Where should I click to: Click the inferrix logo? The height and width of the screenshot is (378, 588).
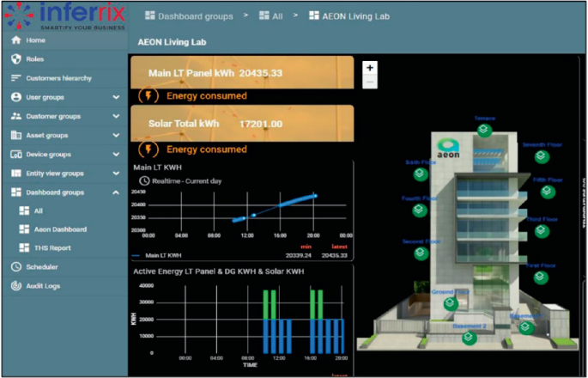tap(65, 16)
